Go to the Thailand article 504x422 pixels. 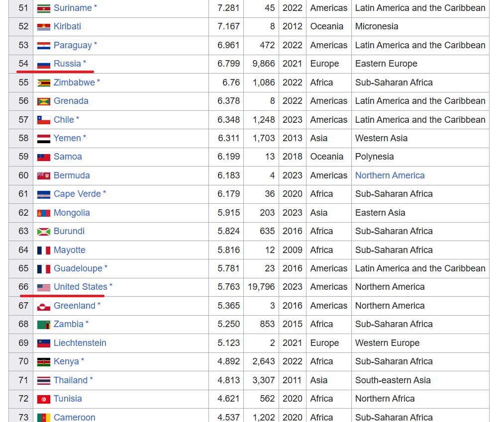[70, 380]
